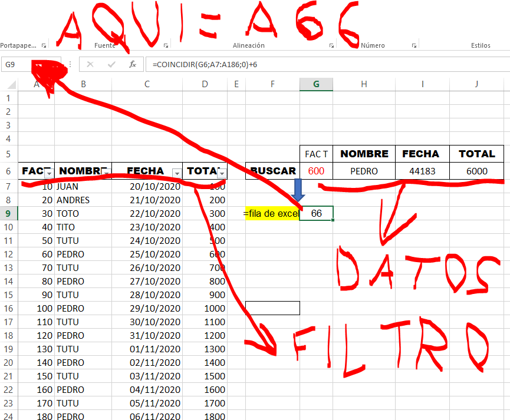510x420 pixels.
Task: Click the red search value 600
Action: click(316, 171)
